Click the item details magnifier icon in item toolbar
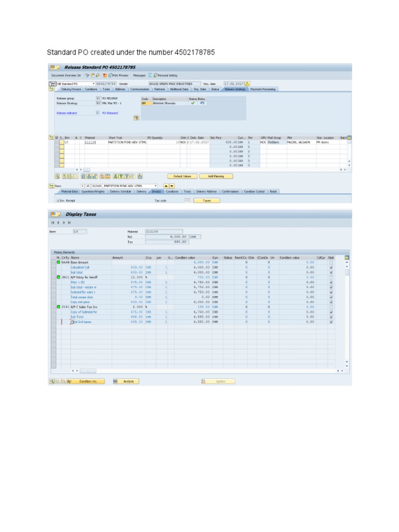The height and width of the screenshot is (532, 399). 57,176
